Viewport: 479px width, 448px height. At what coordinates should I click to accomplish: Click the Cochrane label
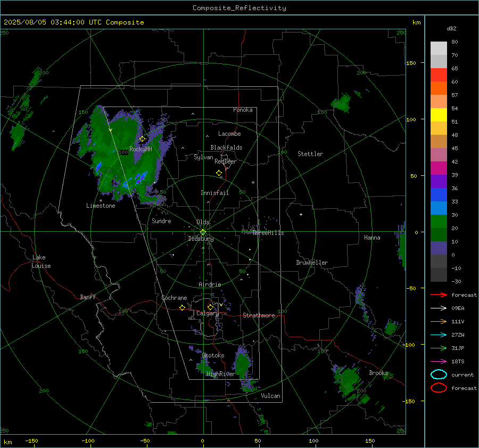174,298
